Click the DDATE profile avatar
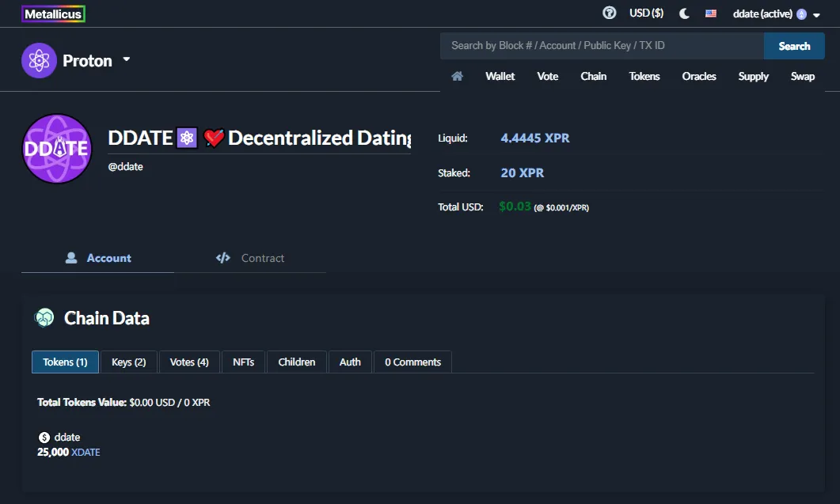The width and height of the screenshot is (840, 504). (57, 149)
